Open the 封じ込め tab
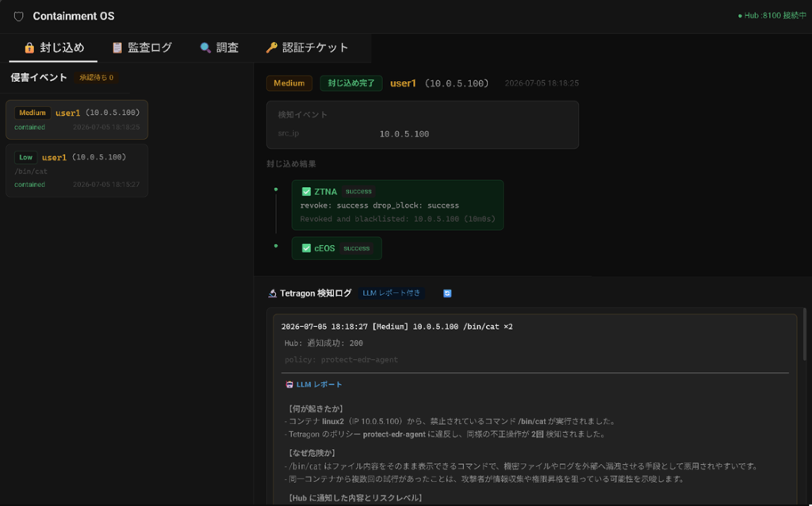This screenshot has width=812, height=506. pyautogui.click(x=54, y=48)
